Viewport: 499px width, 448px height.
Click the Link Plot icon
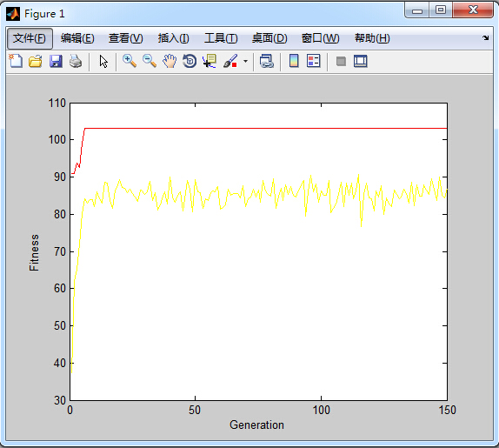266,61
